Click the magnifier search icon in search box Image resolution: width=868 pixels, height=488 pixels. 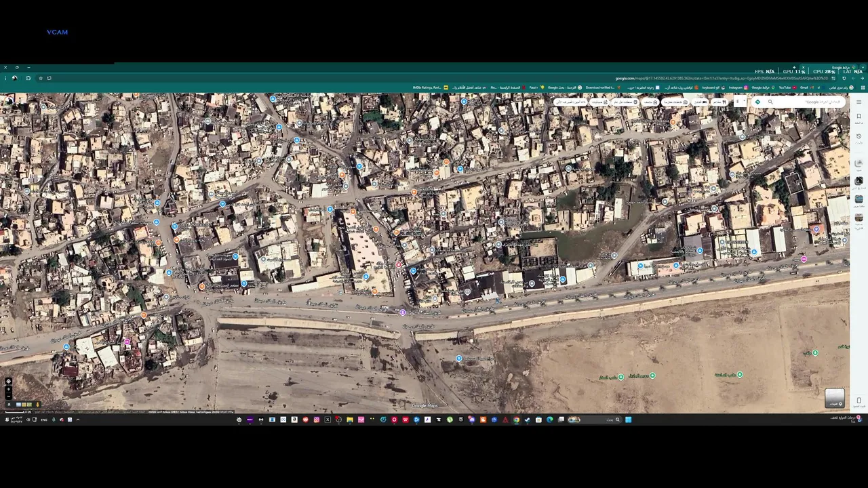[x=770, y=102]
